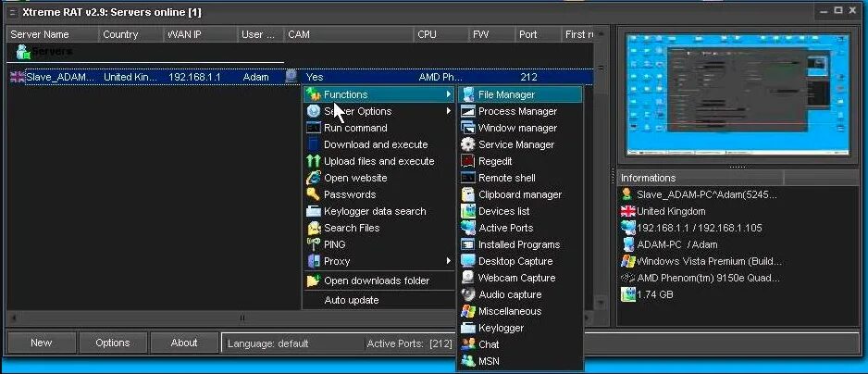Start Desktop Capture from the submenu
The height and width of the screenshot is (374, 868).
pyautogui.click(x=519, y=261)
